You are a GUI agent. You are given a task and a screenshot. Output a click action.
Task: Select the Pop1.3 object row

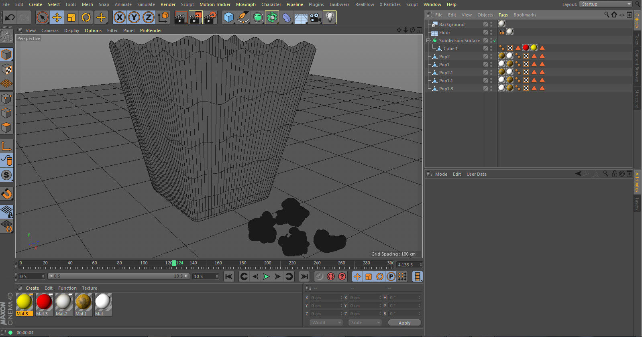click(x=446, y=89)
